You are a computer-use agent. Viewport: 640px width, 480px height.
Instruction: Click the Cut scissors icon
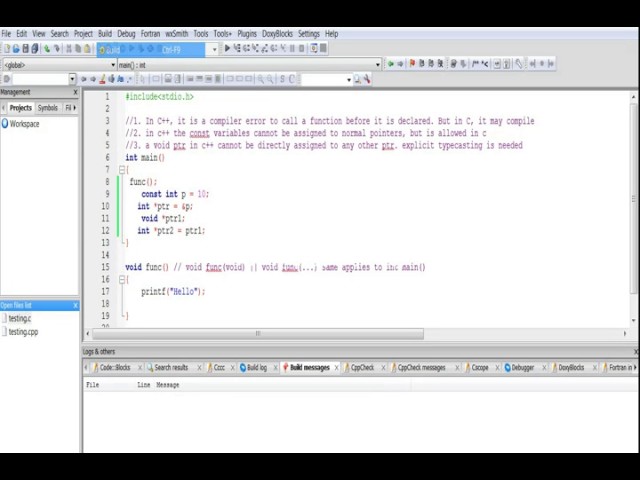(x=69, y=49)
